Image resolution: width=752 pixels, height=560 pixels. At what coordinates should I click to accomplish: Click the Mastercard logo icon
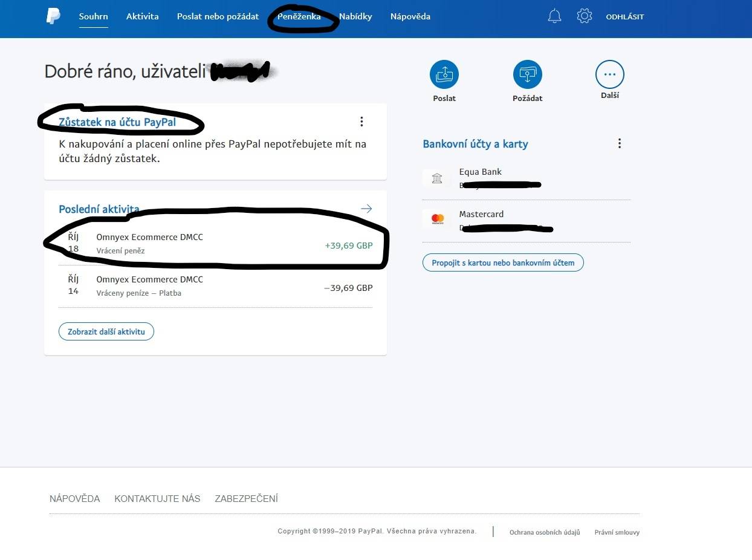point(438,220)
